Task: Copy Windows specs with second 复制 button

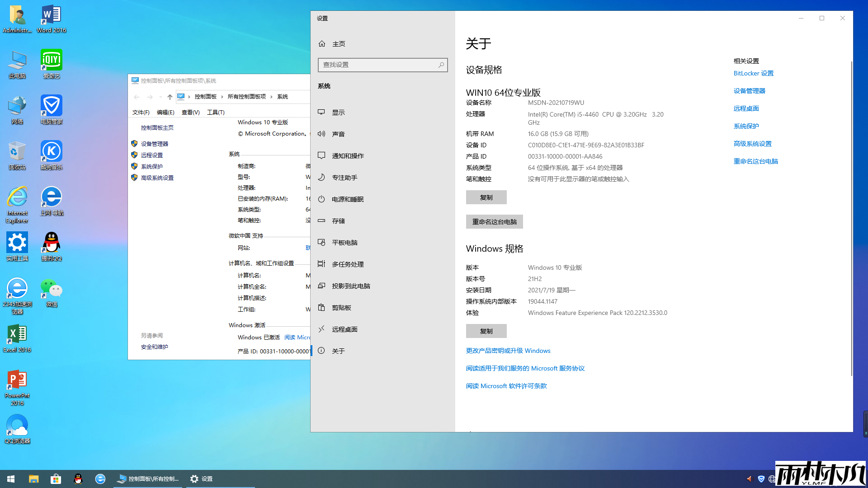Action: pos(486,331)
